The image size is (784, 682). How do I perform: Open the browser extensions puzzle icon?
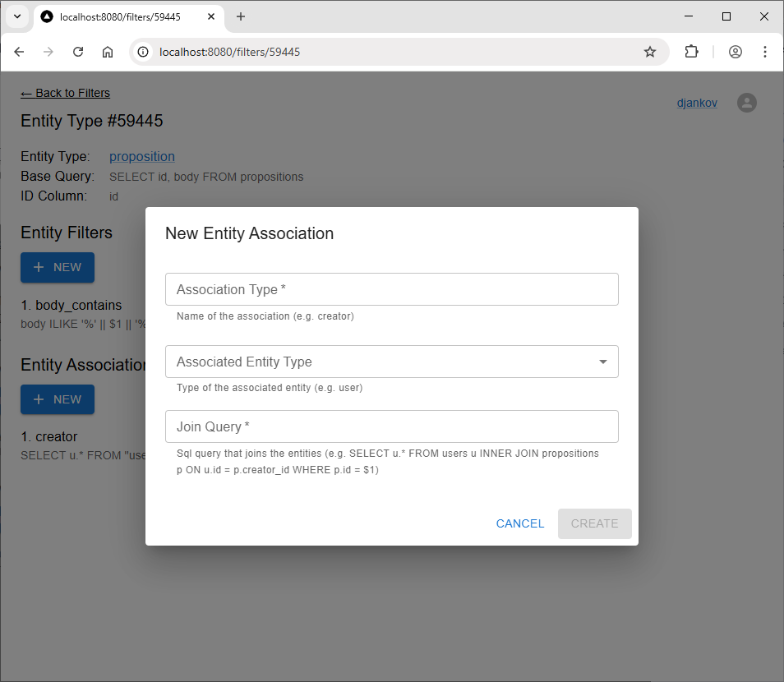[x=691, y=52]
